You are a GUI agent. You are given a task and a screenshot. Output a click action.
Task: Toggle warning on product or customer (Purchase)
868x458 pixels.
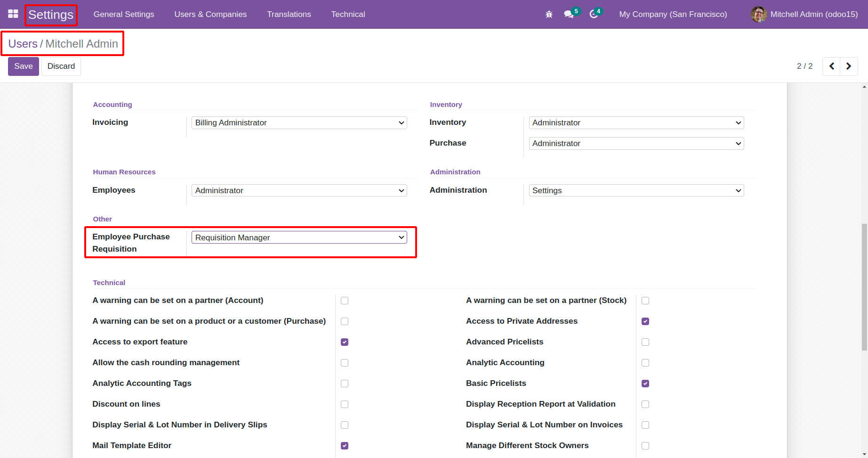point(345,321)
